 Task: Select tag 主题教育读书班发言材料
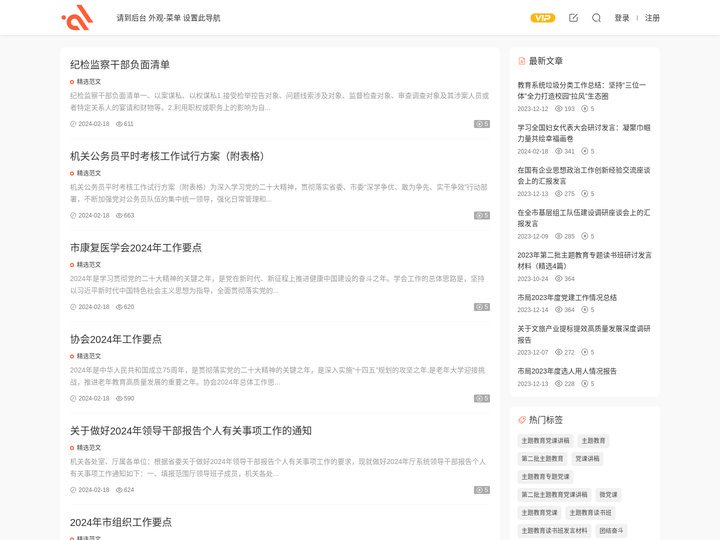[554, 531]
